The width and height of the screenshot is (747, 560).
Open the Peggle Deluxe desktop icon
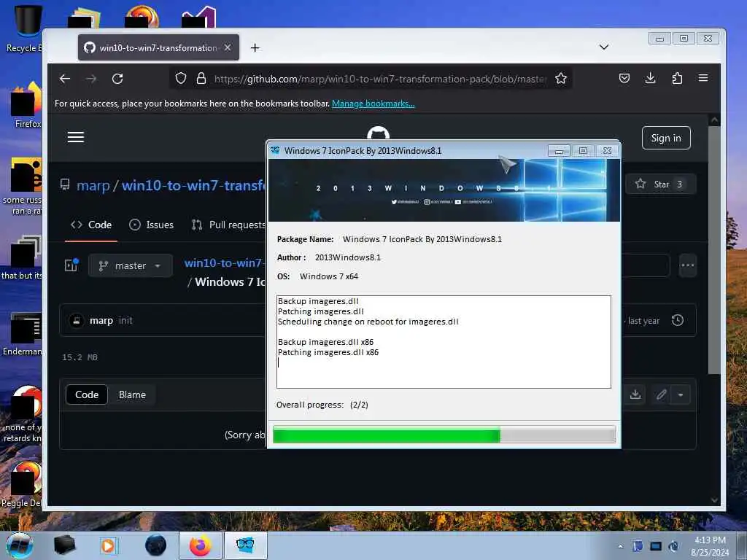(23, 485)
